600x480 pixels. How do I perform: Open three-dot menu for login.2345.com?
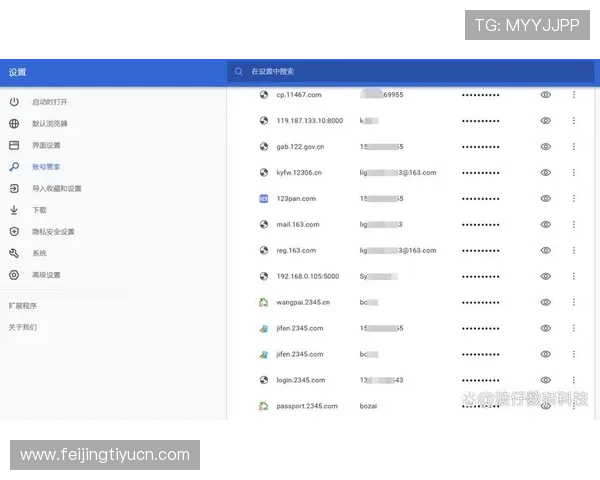pyautogui.click(x=574, y=380)
